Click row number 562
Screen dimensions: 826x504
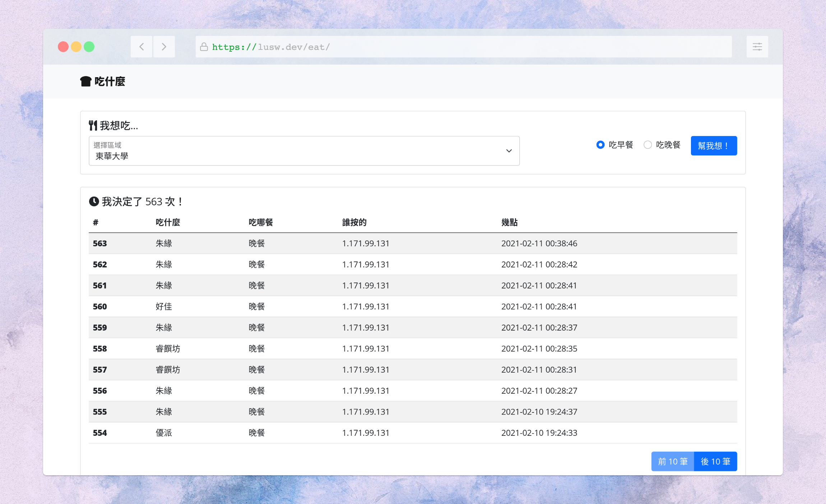click(x=100, y=265)
